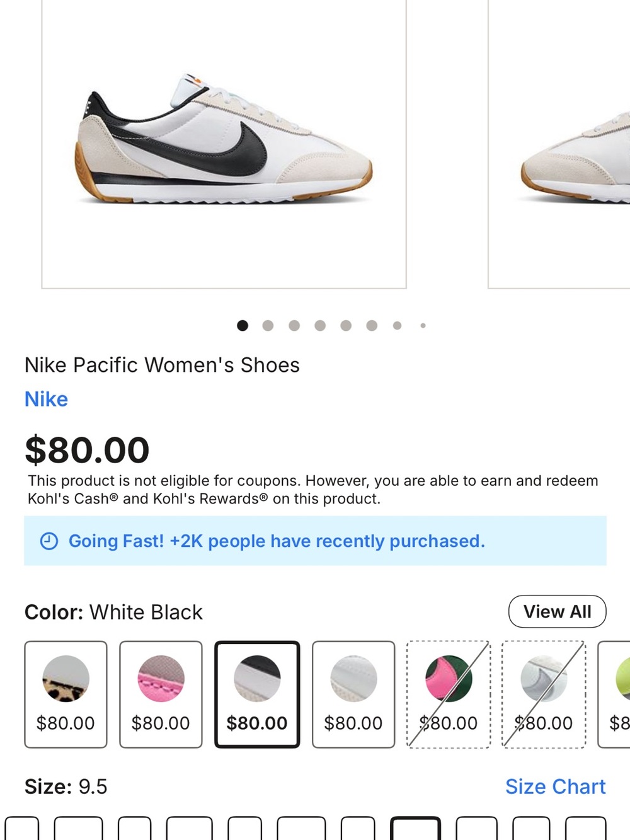This screenshot has width=630, height=840.
Task: Click the clock icon in the Going Fast banner
Action: (49, 541)
